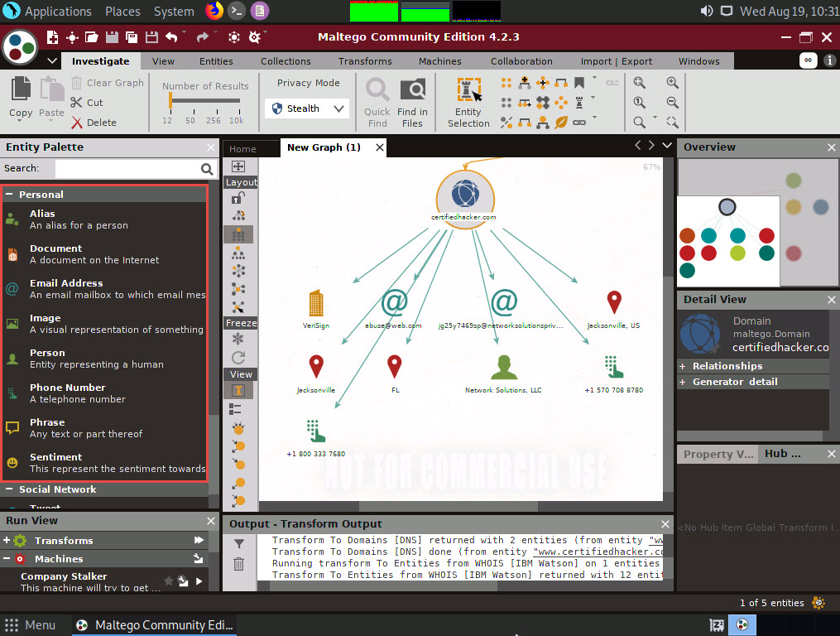Zoom the graph to fit
The width and height of the screenshot is (840, 636).
click(x=639, y=83)
